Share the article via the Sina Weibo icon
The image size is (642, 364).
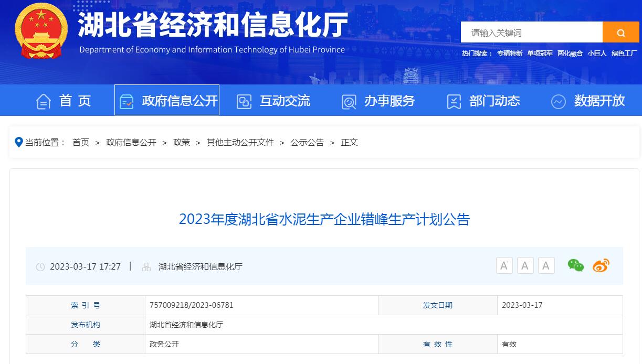[x=601, y=265]
